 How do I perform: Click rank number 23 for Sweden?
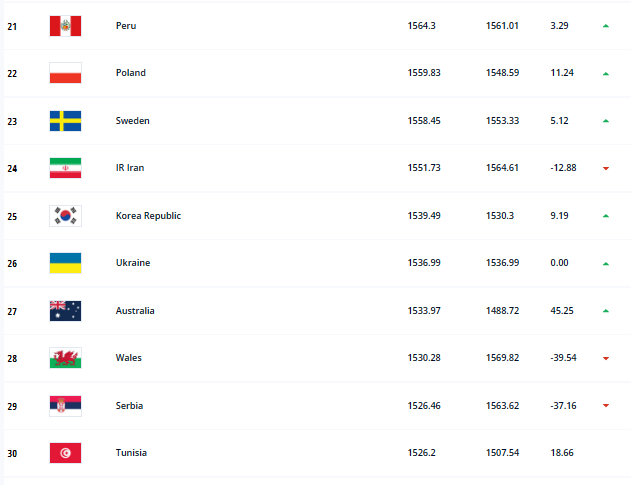click(x=13, y=121)
